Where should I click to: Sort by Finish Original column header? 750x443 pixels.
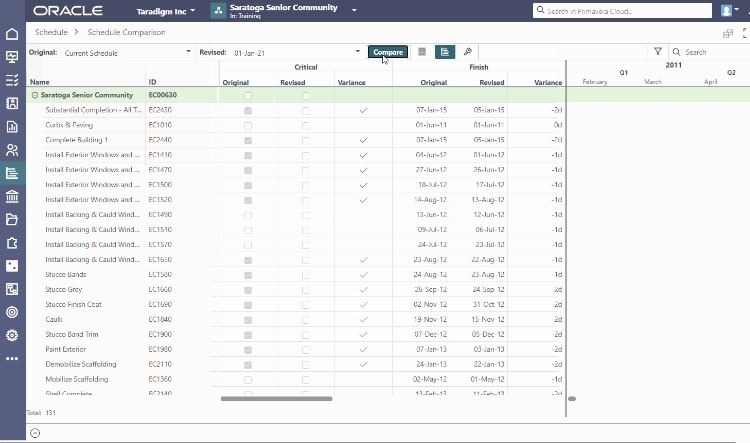[x=433, y=82]
